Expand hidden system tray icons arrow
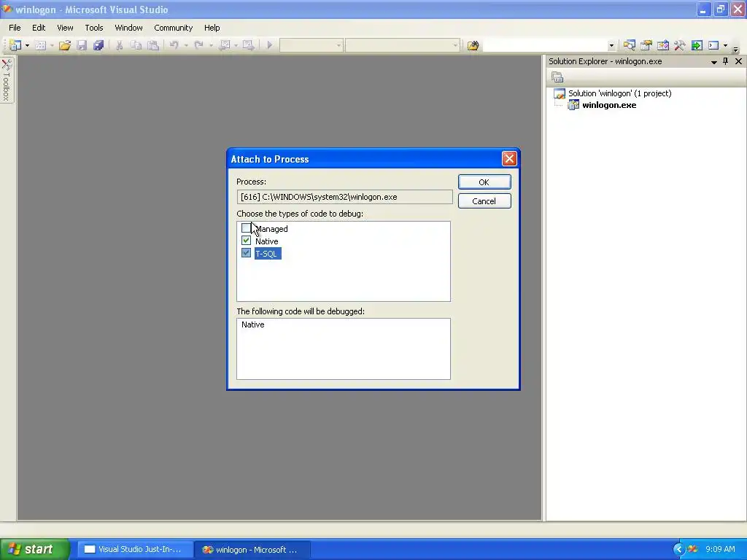 678,550
